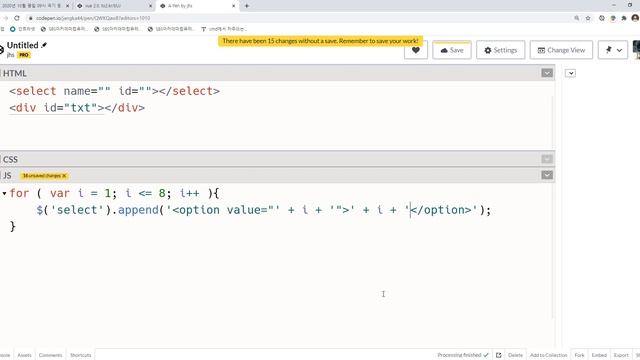Open the pin dropdown button
Screen dimensions: 640x360
click(613, 50)
